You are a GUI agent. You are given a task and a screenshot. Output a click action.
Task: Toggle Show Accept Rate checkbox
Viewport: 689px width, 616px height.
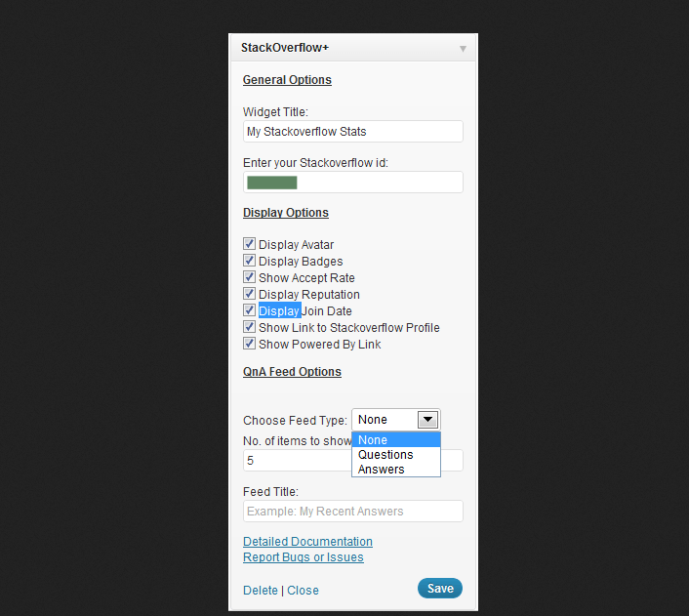249,277
